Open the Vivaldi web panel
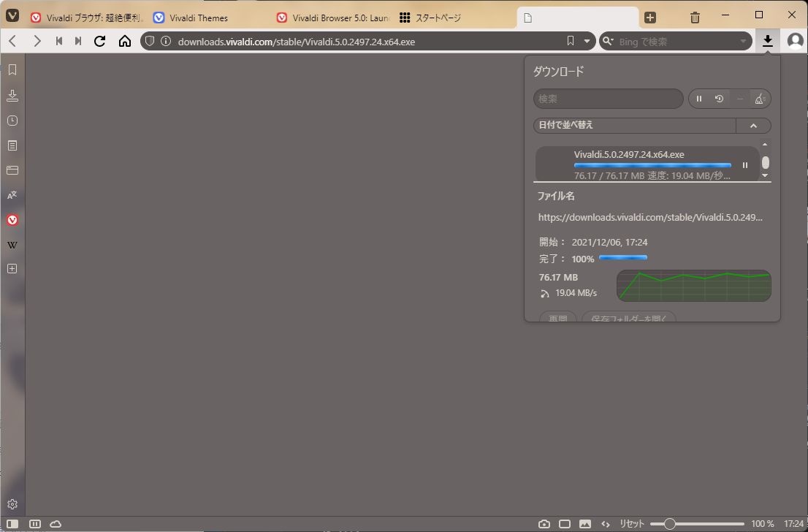This screenshot has height=532, width=808. click(12, 220)
